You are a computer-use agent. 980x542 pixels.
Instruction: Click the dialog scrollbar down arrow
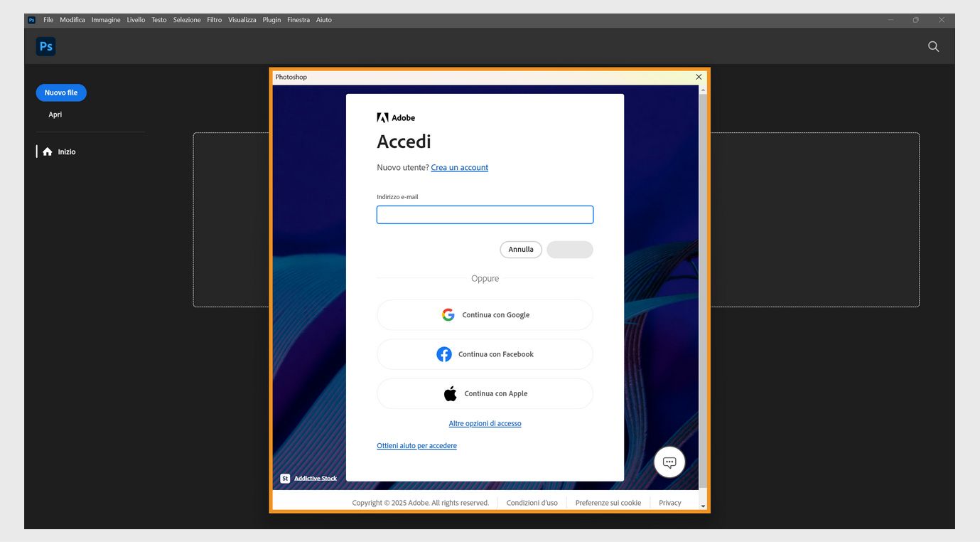point(704,506)
